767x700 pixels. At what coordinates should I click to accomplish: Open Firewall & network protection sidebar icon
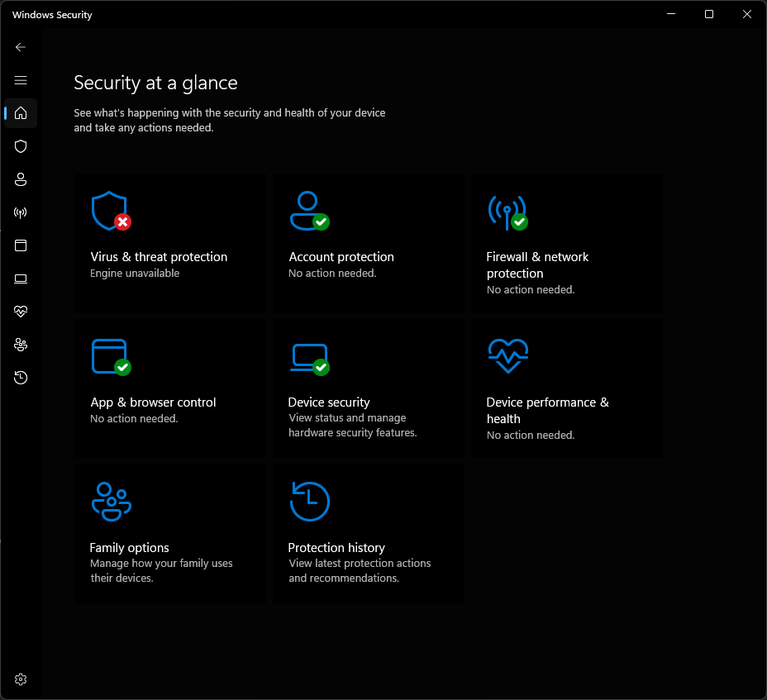point(21,212)
